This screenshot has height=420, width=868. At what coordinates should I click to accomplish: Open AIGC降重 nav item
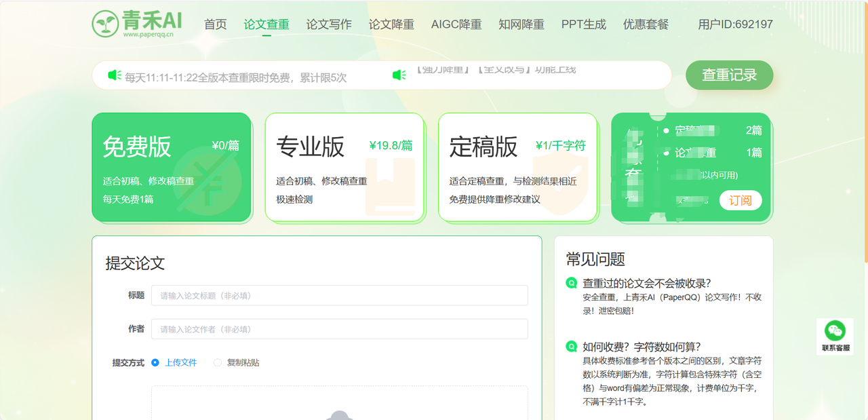coord(456,24)
